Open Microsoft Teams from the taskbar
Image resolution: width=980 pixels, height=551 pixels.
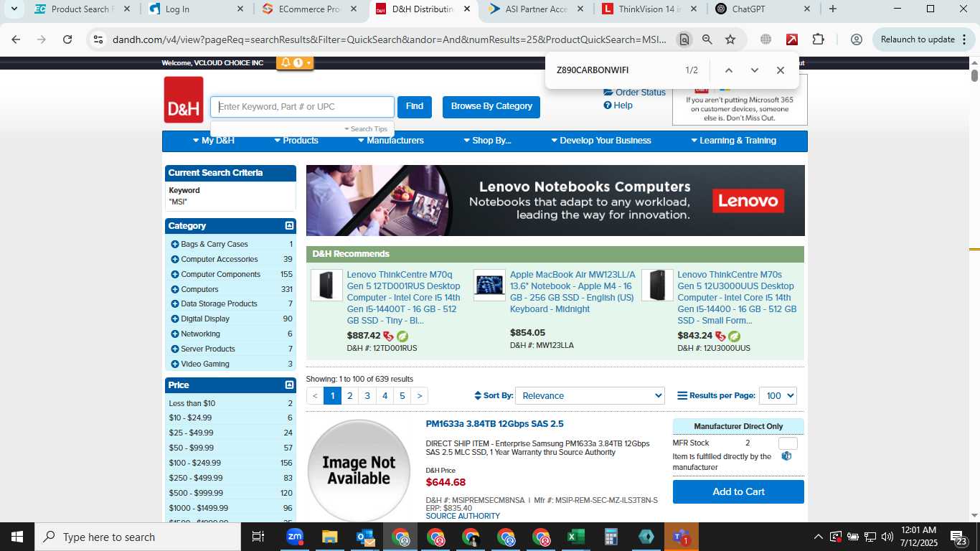click(x=681, y=537)
